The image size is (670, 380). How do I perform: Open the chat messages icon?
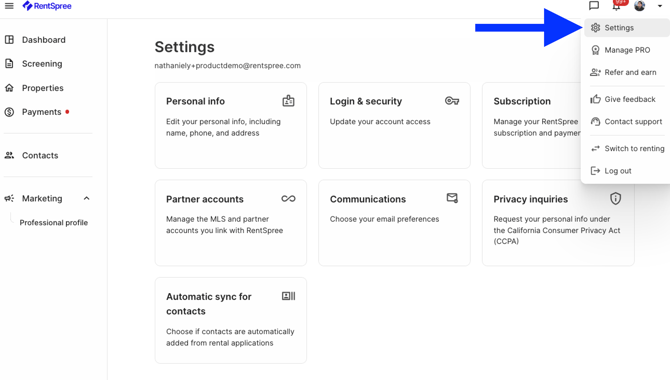point(594,6)
